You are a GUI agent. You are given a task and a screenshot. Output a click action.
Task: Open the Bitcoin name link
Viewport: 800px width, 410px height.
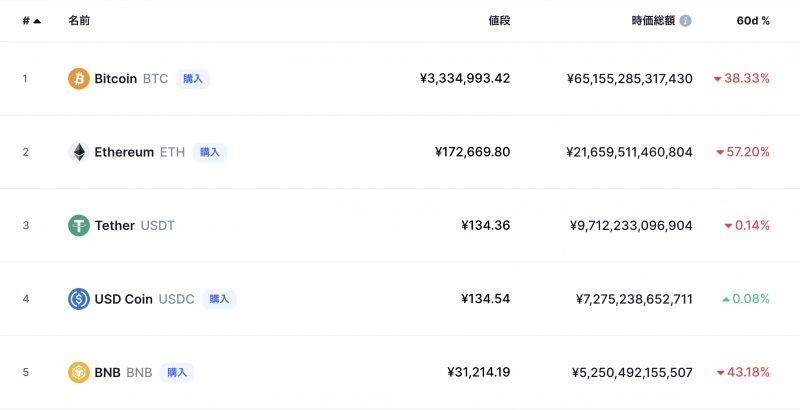[x=115, y=79]
